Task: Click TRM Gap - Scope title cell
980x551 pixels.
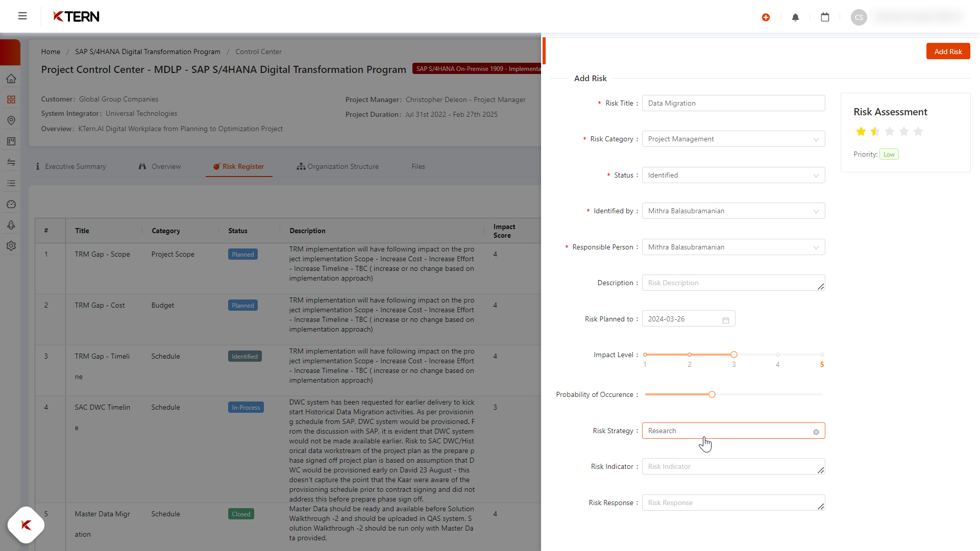Action: (x=102, y=255)
